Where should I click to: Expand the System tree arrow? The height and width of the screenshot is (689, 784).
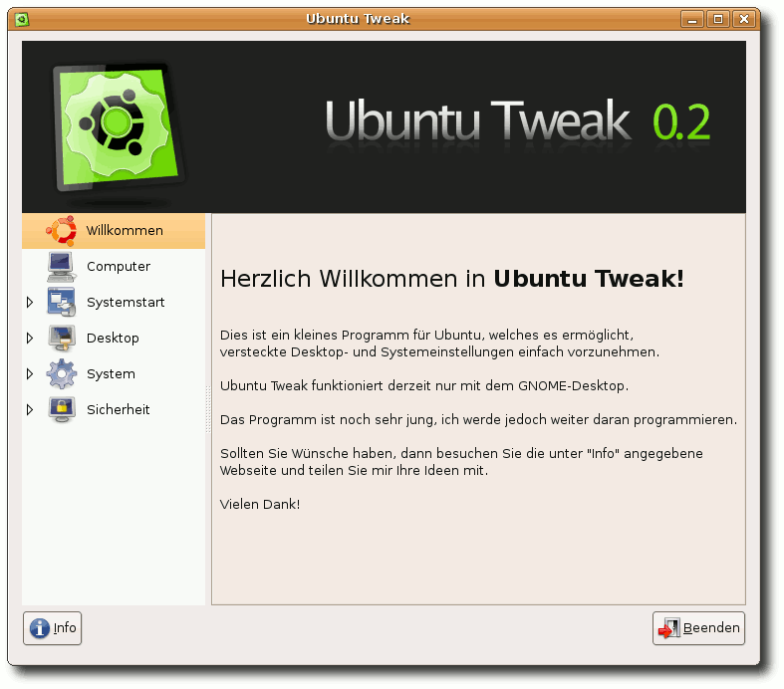point(30,373)
